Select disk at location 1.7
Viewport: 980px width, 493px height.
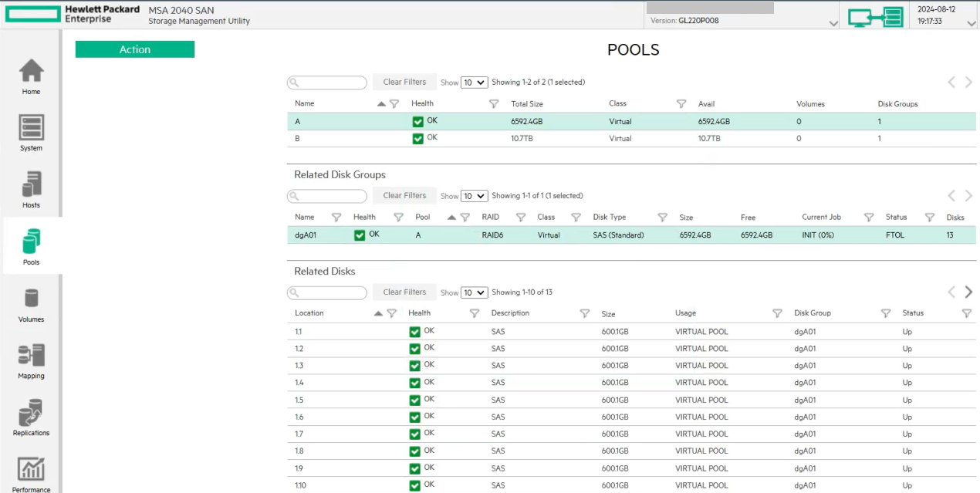(x=631, y=434)
